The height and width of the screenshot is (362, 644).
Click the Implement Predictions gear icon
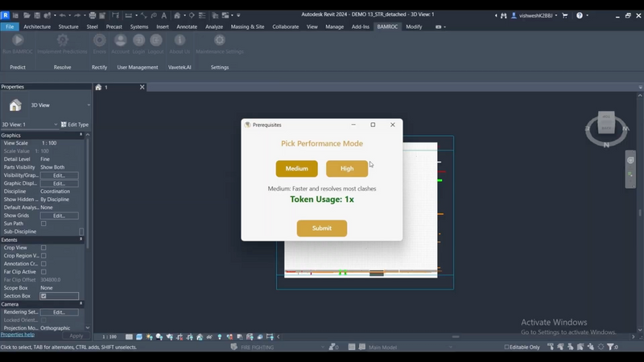pyautogui.click(x=63, y=39)
